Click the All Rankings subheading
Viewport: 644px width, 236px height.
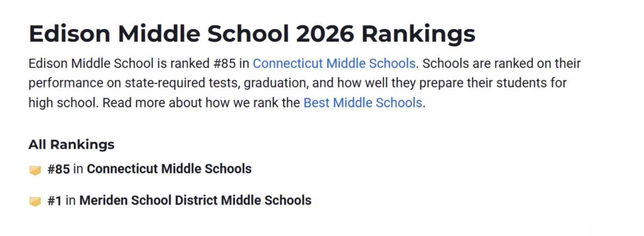coord(71,144)
